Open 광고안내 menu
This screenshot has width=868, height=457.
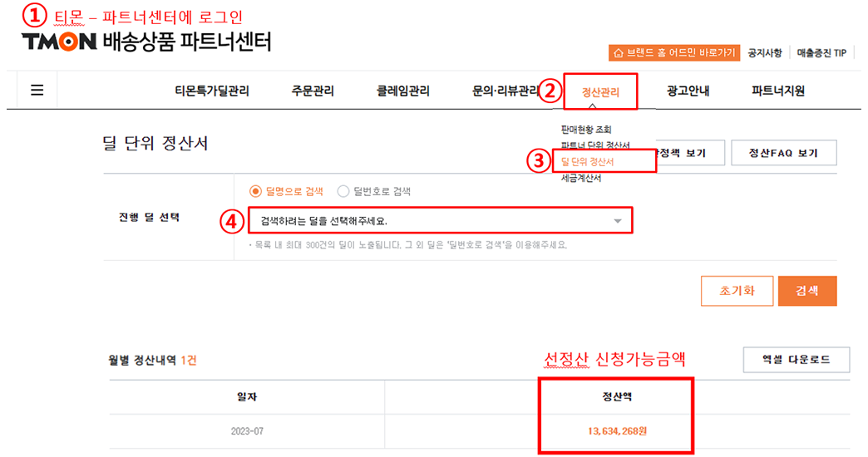pos(688,91)
